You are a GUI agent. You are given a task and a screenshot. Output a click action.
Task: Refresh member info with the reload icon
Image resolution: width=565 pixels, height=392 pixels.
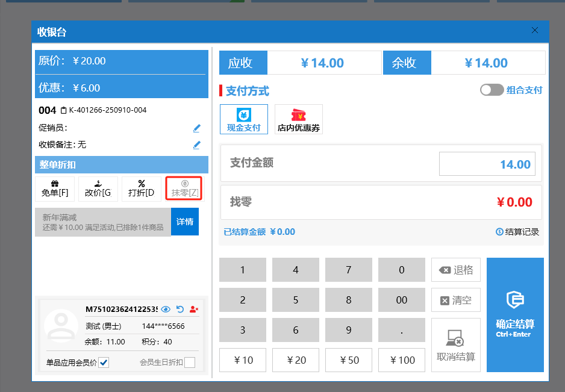180,309
